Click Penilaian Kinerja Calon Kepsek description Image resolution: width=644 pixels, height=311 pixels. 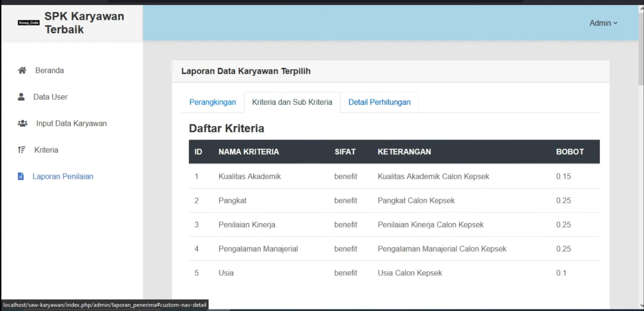(431, 225)
